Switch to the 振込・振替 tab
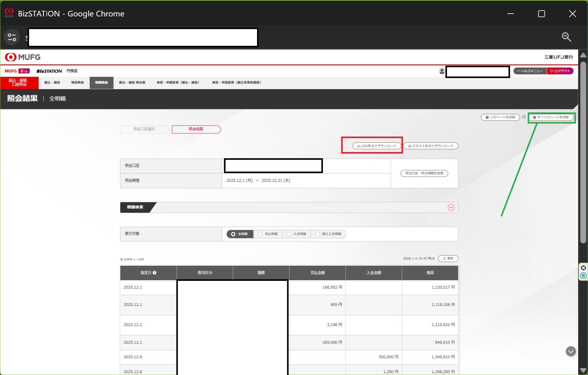 pos(52,83)
